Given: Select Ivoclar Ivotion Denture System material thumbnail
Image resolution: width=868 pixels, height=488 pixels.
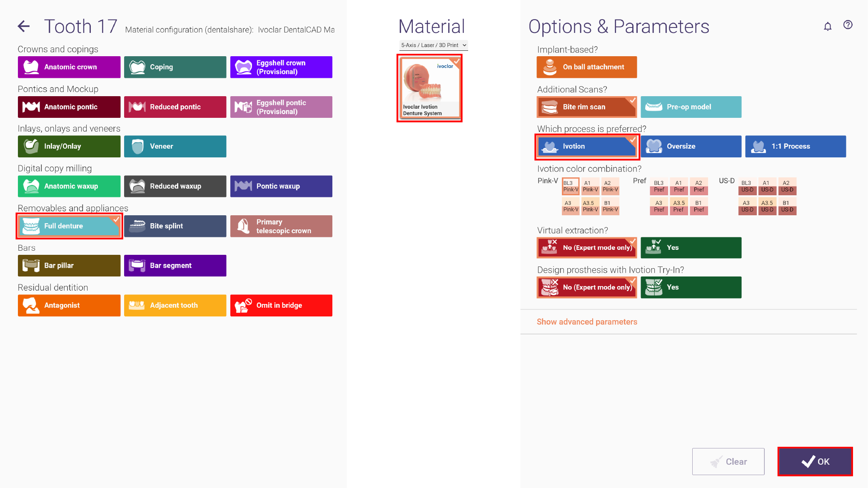Looking at the screenshot, I should (429, 88).
